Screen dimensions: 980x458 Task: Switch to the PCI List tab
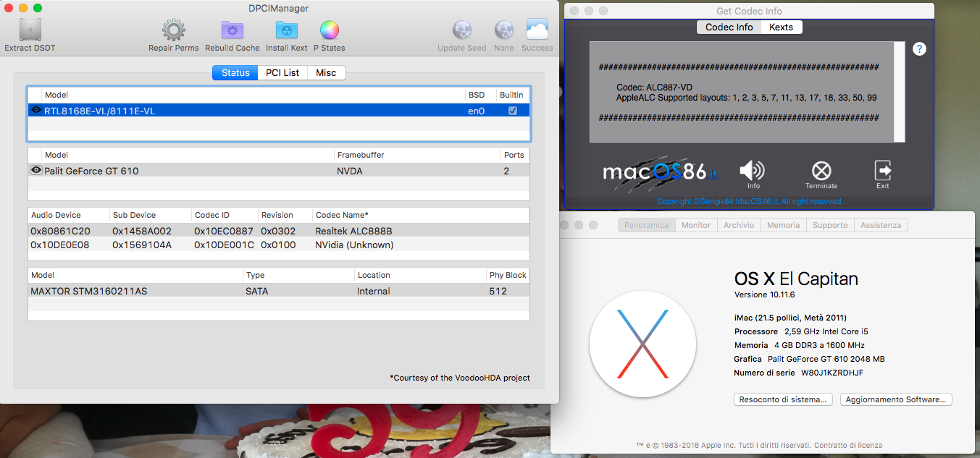[x=282, y=72]
